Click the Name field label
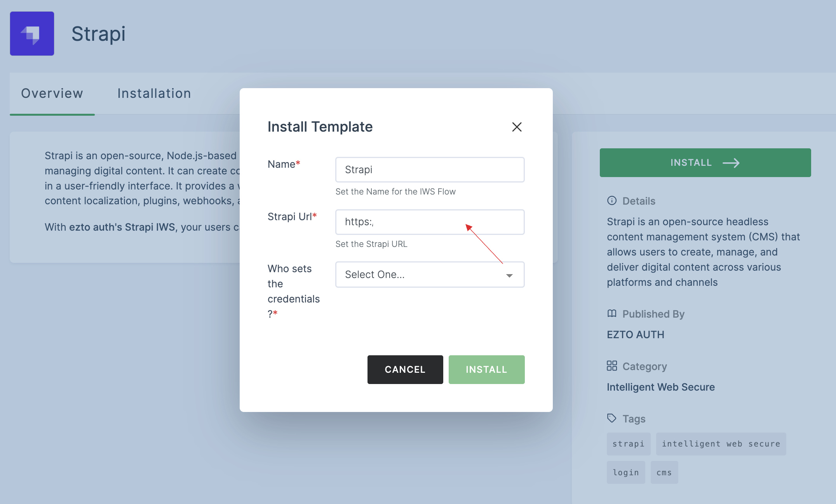Screen dimensions: 836x504 (x=284, y=164)
